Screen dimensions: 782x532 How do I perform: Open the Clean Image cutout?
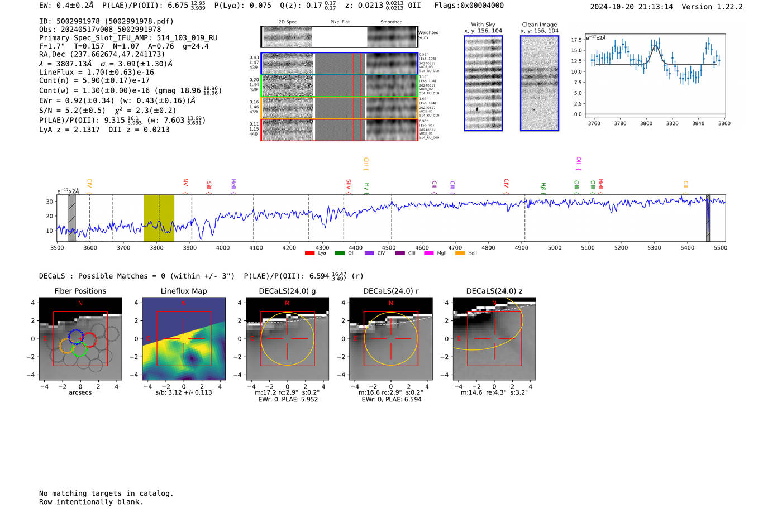[x=540, y=83]
